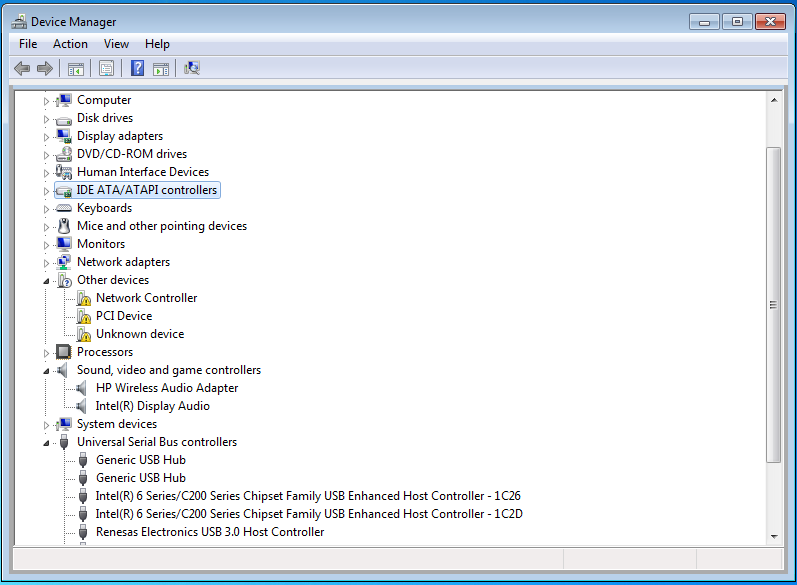
Task: Click the Back arrow toolbar icon
Action: 22,68
